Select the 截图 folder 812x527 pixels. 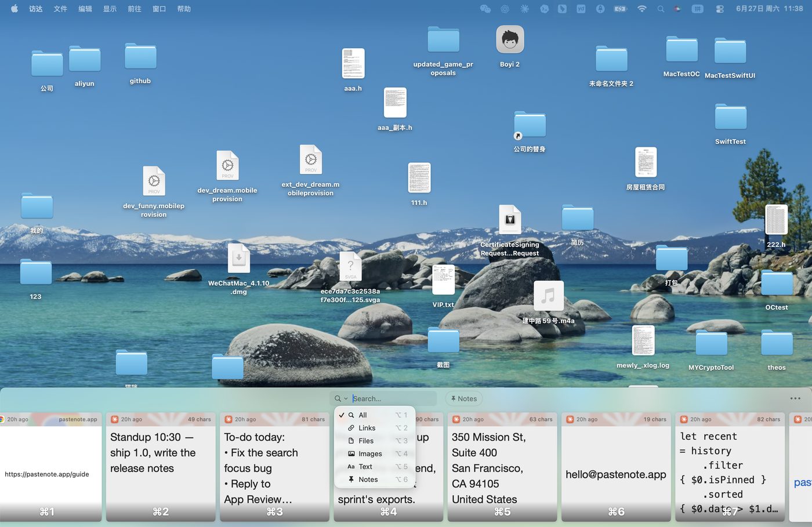(x=443, y=341)
